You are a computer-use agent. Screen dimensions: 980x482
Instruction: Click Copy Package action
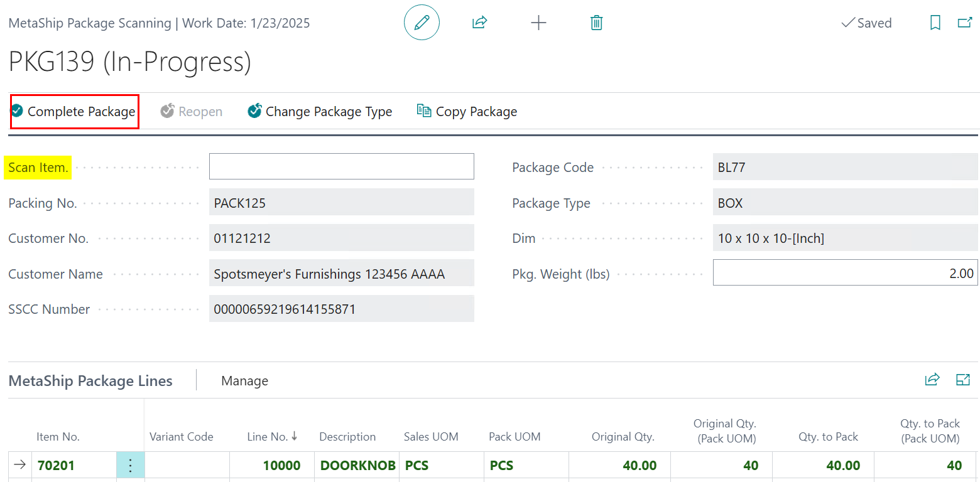467,112
